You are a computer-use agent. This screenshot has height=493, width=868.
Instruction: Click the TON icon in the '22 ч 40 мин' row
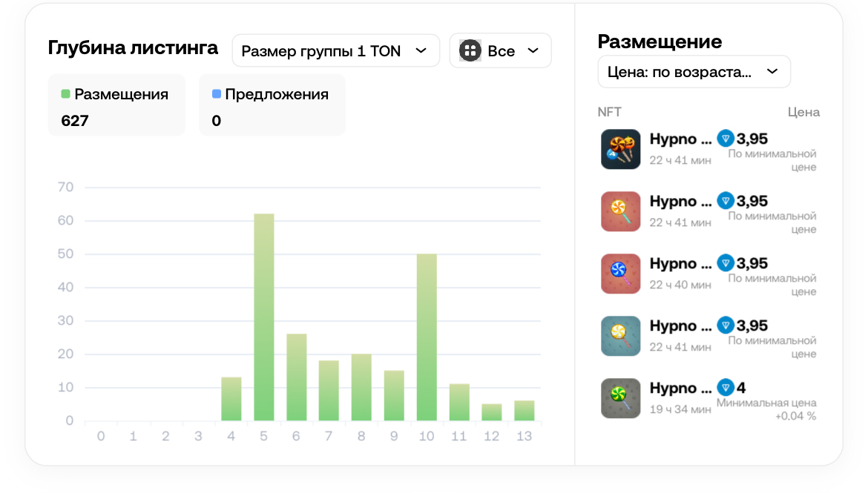[725, 263]
